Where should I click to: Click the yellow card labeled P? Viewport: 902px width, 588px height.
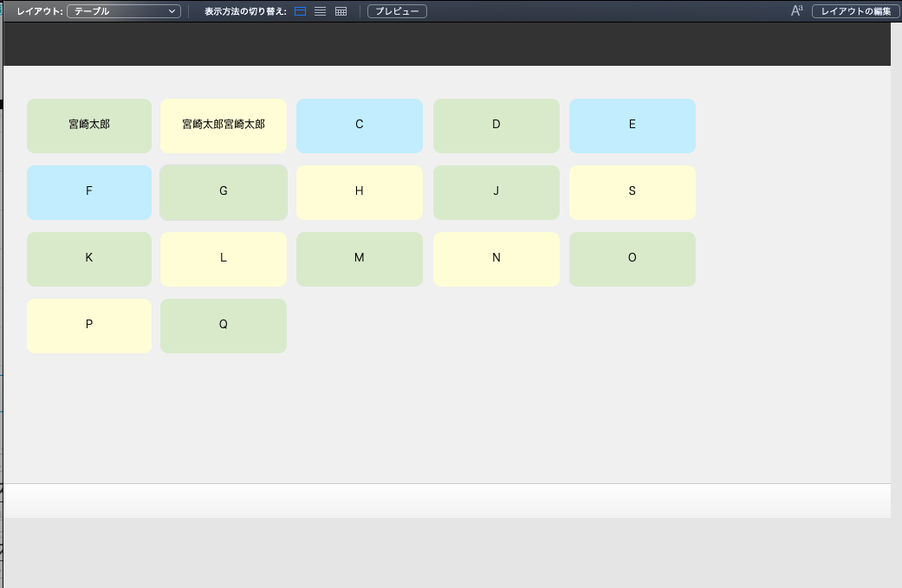coord(88,326)
